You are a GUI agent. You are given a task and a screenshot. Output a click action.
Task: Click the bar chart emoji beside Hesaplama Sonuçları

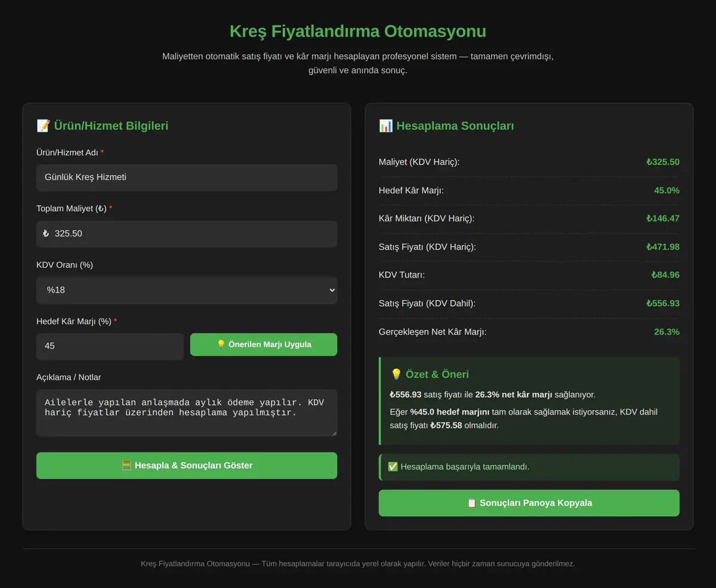tap(385, 126)
